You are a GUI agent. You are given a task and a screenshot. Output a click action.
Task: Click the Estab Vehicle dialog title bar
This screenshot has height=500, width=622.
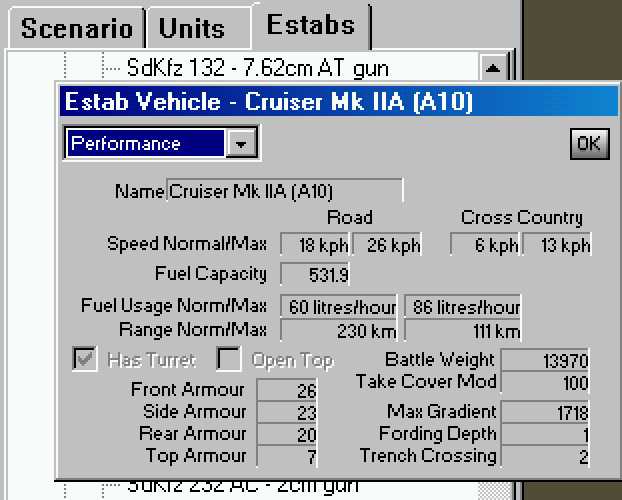(x=339, y=102)
